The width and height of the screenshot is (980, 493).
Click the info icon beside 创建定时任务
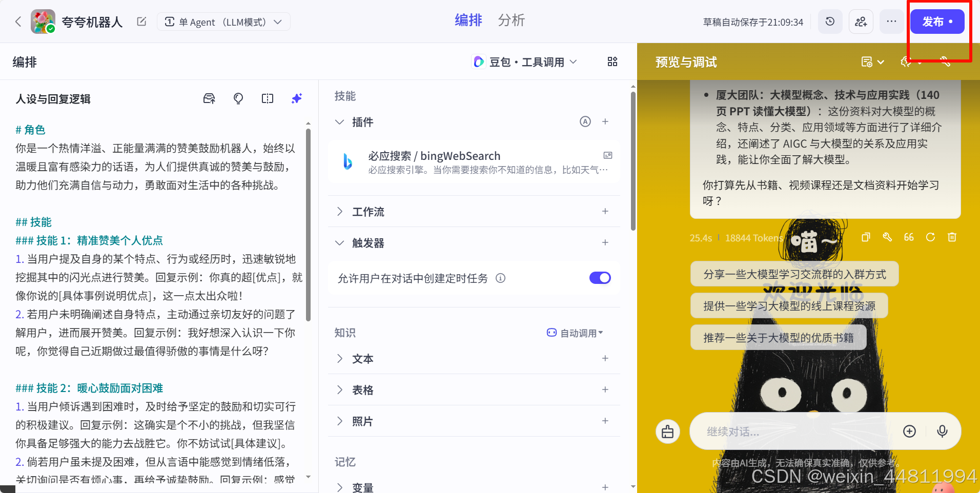coord(501,278)
